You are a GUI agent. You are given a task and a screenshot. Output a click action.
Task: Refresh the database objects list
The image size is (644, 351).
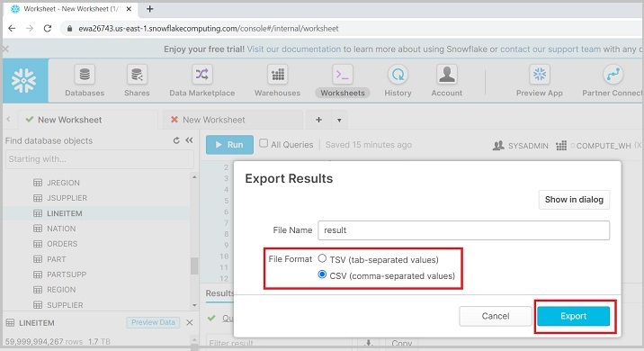coord(176,140)
